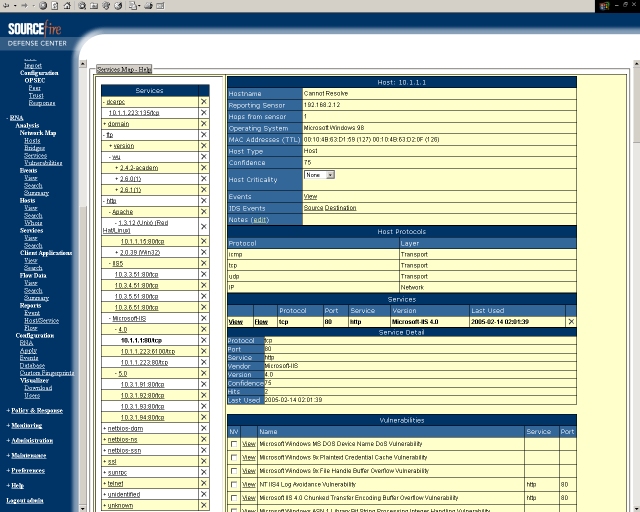This screenshot has height=512, width=640.
Task: Expand Policy & Response in sidebar
Action: point(8,410)
